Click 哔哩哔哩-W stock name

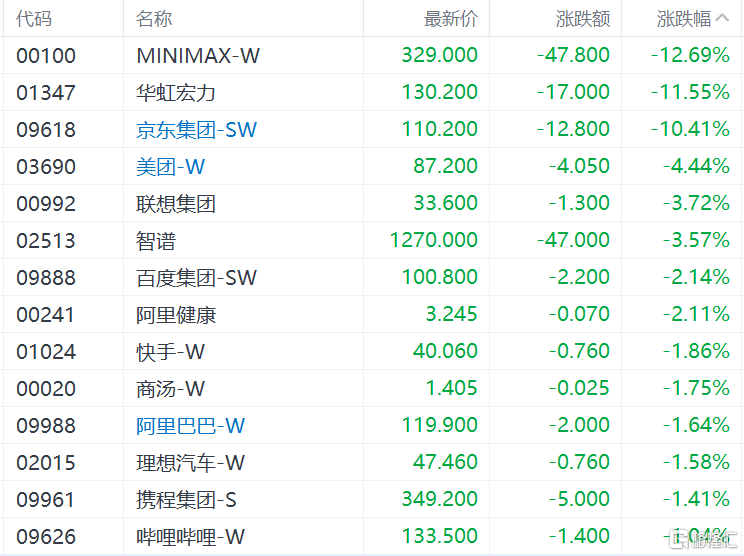[x=190, y=537]
